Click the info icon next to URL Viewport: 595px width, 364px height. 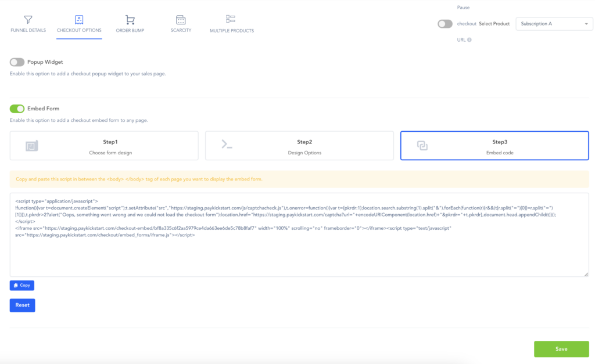469,40
